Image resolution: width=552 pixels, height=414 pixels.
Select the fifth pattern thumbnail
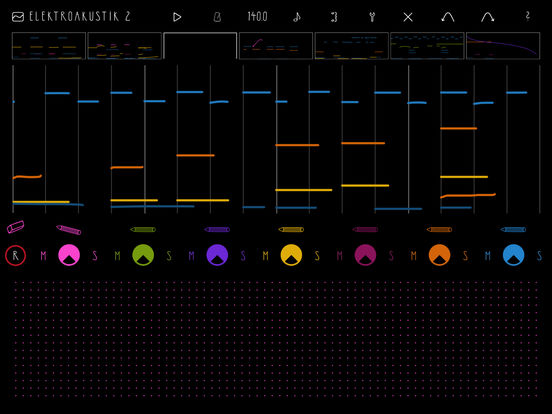pos(352,46)
